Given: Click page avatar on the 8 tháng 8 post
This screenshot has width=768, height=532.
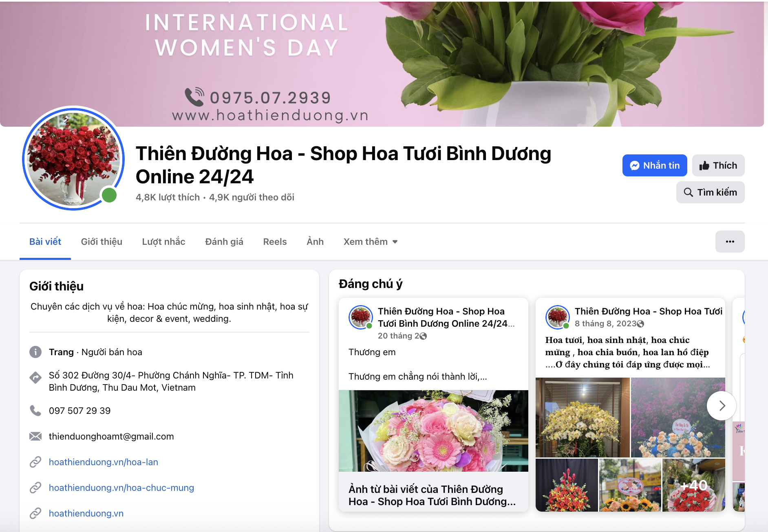Looking at the screenshot, I should tap(558, 317).
